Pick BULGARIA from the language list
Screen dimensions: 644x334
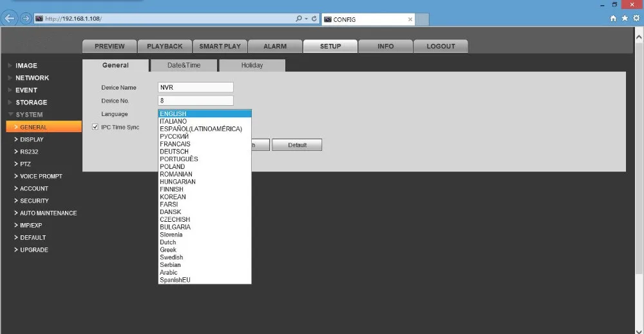pyautogui.click(x=205, y=227)
